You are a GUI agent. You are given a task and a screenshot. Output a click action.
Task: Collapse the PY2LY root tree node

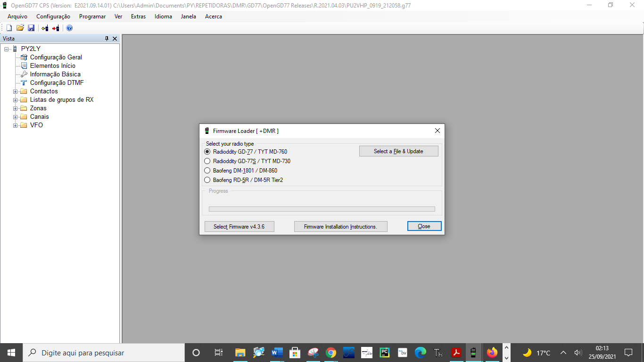click(x=7, y=49)
